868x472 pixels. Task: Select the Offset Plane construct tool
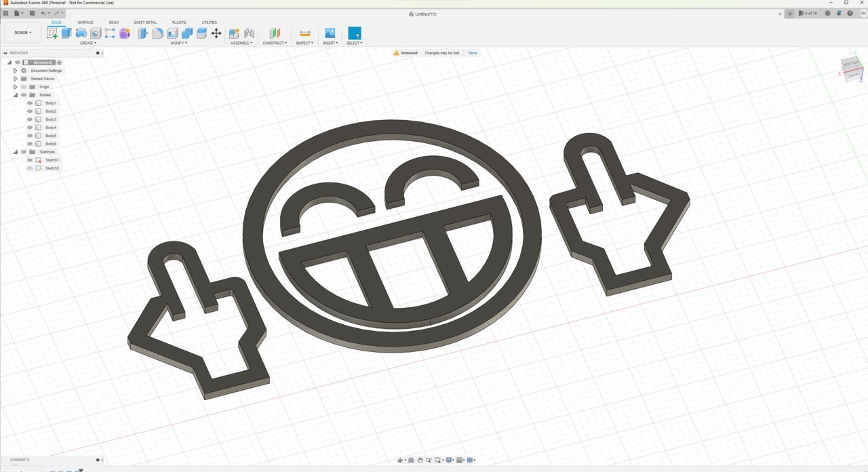[275, 33]
